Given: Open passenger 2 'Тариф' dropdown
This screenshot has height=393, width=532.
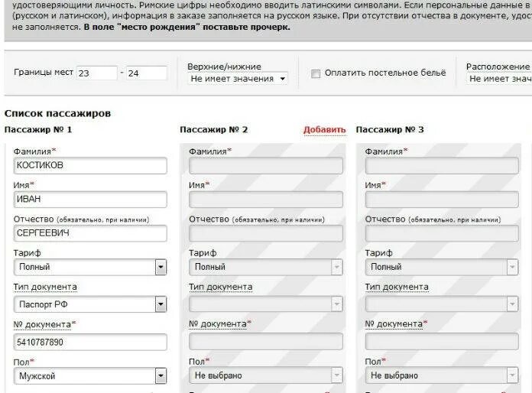Looking at the screenshot, I should pos(266,267).
